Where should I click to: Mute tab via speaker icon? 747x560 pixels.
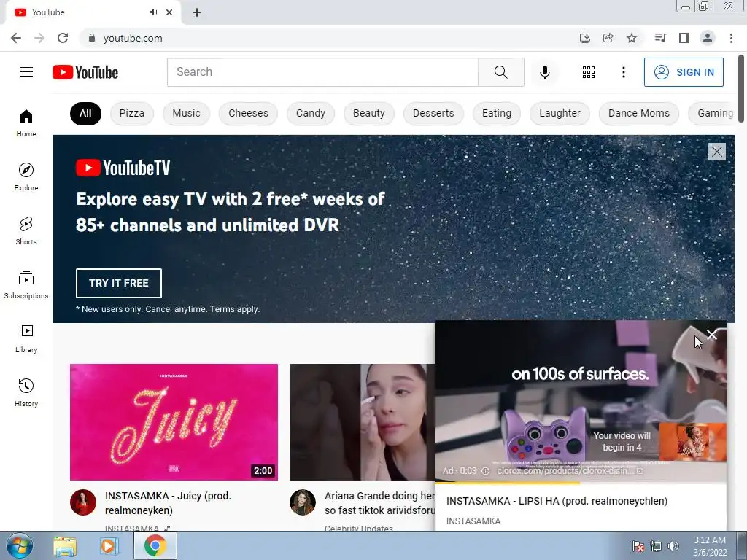(x=153, y=12)
